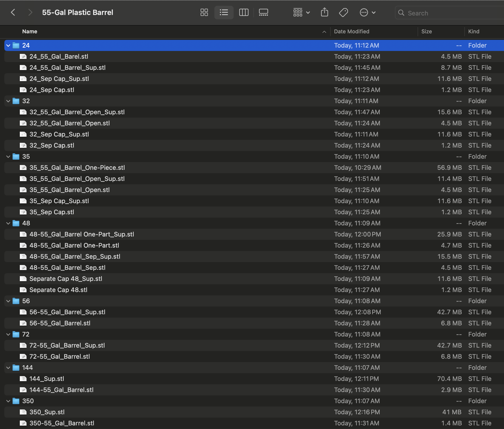504x429 pixels.
Task: Click the forward navigation arrow
Action: [x=30, y=12]
